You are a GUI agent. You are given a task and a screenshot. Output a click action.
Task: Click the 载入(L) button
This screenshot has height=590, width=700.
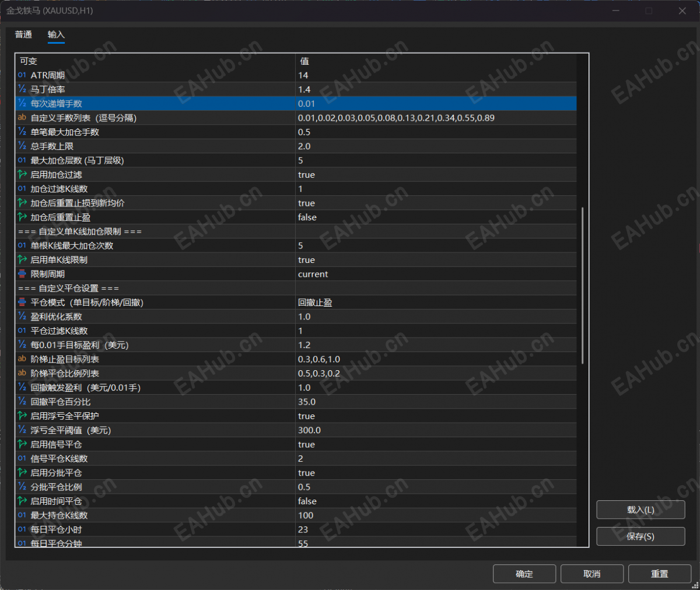click(640, 510)
